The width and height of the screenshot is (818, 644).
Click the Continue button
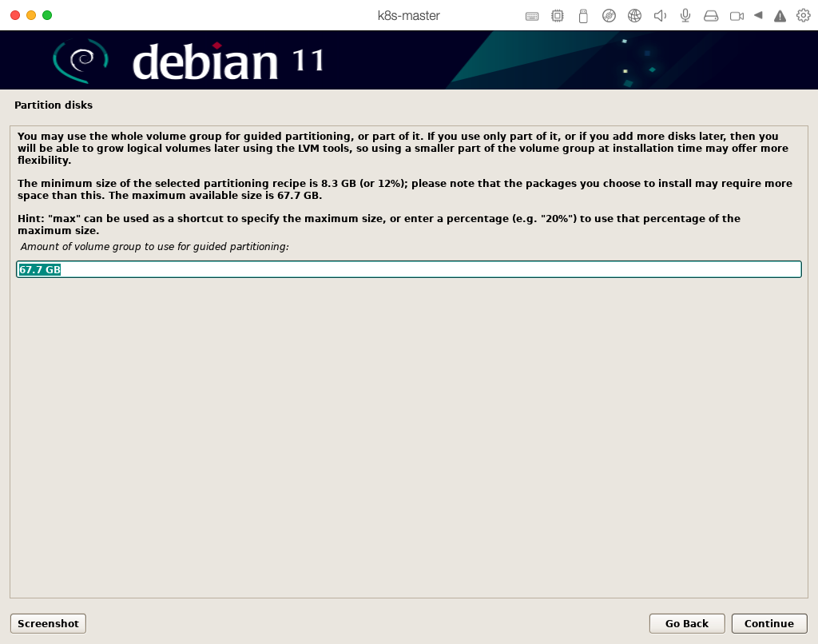(x=769, y=623)
